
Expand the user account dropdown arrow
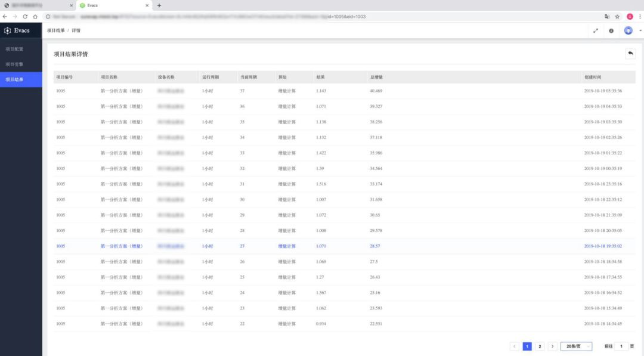640,31
